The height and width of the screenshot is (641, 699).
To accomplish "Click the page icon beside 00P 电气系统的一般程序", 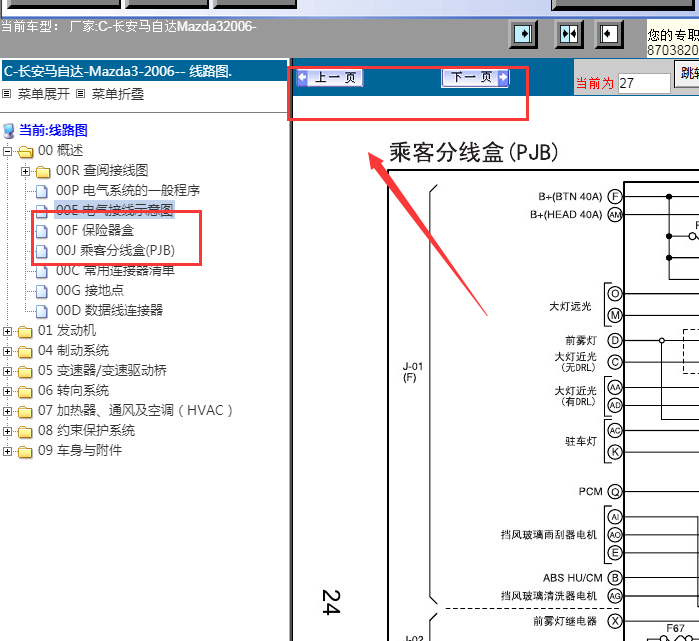I will pos(41,191).
